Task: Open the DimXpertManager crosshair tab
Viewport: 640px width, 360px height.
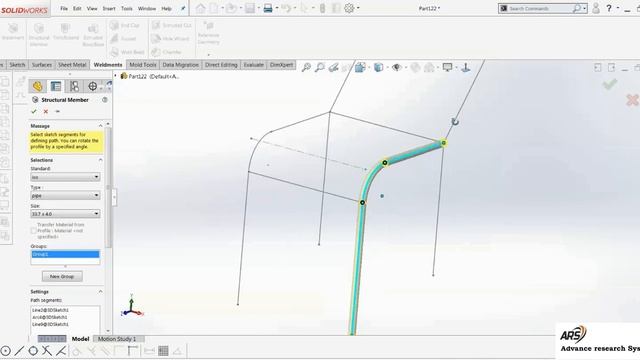Action: (93, 86)
